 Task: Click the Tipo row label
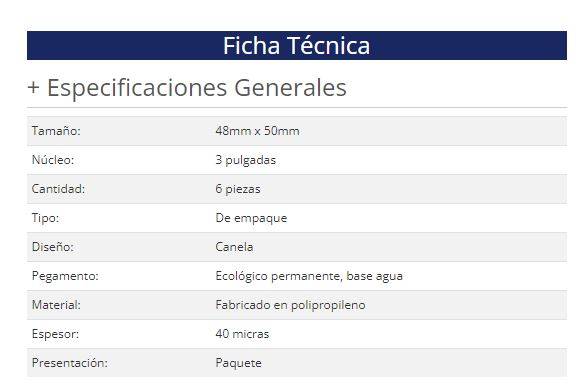click(x=45, y=218)
